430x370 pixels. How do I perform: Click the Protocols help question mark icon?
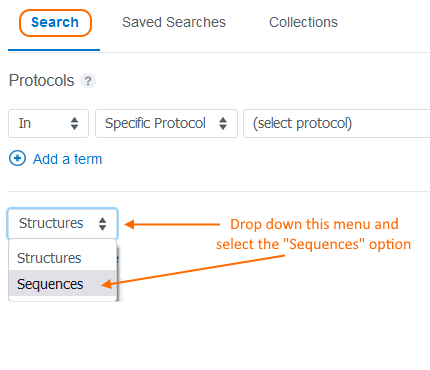88,81
